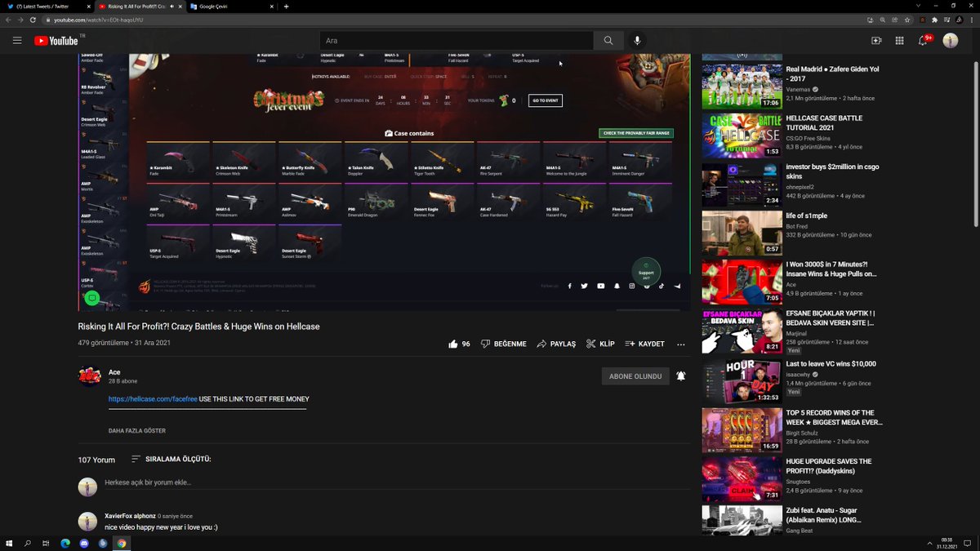Click into the Ara search box
The image size is (980, 551).
[x=457, y=40]
